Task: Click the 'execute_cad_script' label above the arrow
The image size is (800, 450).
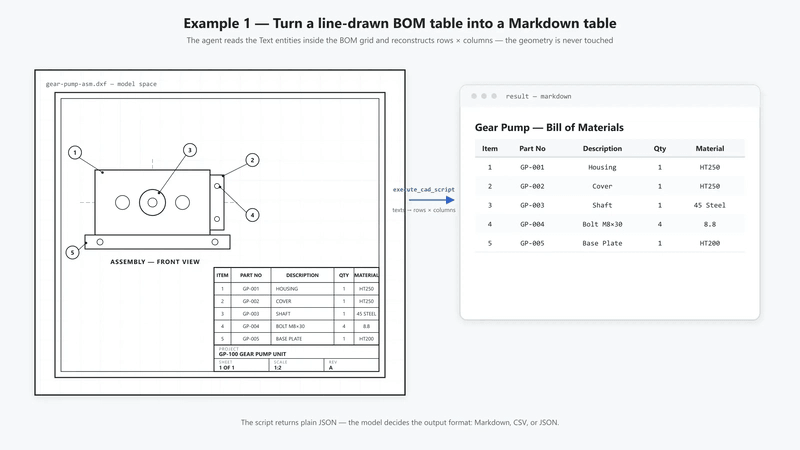Action: click(x=423, y=189)
